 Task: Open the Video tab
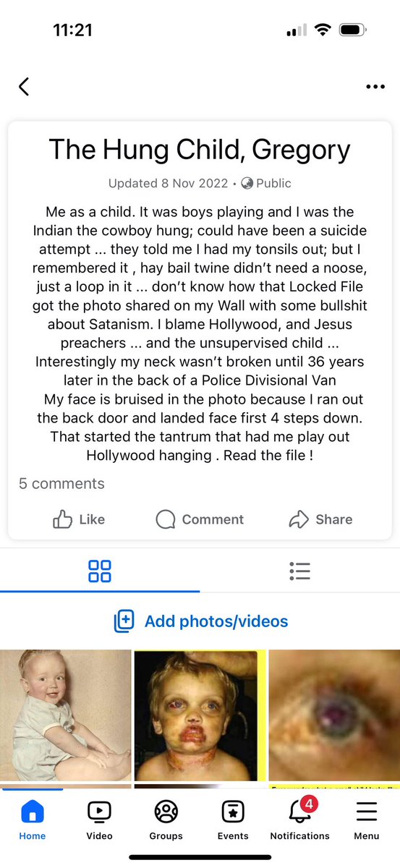point(99,820)
